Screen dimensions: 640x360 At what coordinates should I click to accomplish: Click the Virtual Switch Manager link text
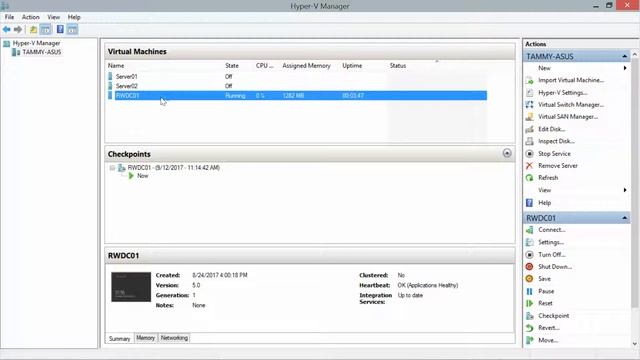571,105
